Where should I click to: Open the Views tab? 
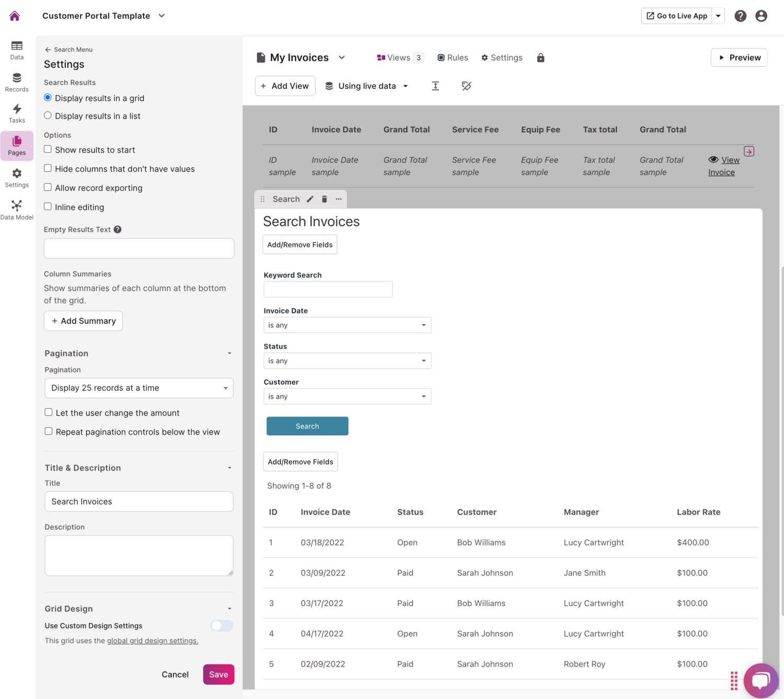point(398,57)
